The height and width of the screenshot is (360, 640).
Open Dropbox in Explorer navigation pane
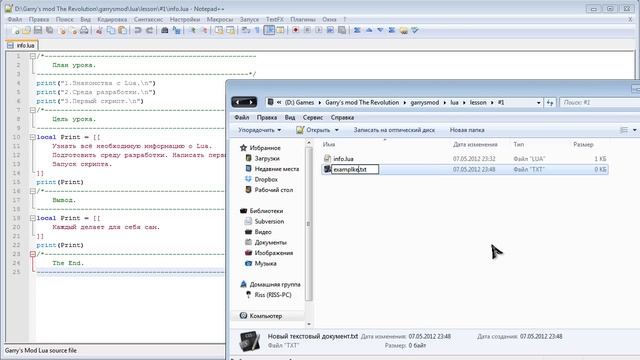click(x=266, y=180)
